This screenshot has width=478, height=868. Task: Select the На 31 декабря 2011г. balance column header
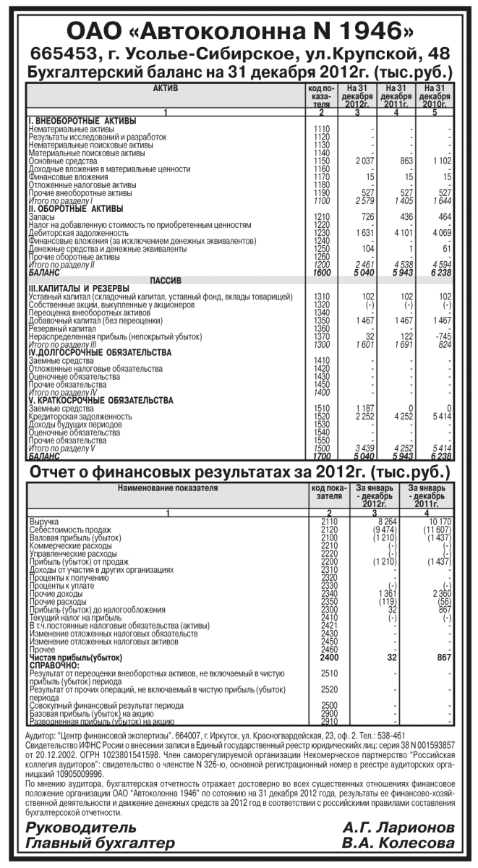396,96
